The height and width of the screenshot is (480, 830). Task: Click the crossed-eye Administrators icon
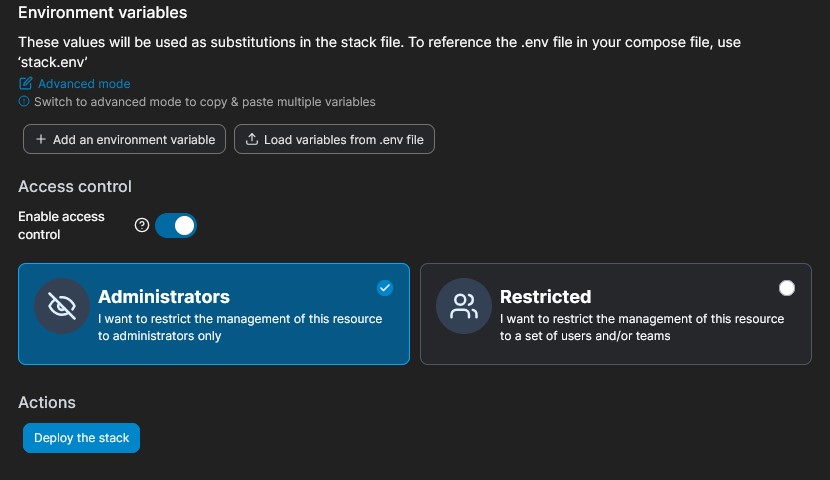pos(62,306)
